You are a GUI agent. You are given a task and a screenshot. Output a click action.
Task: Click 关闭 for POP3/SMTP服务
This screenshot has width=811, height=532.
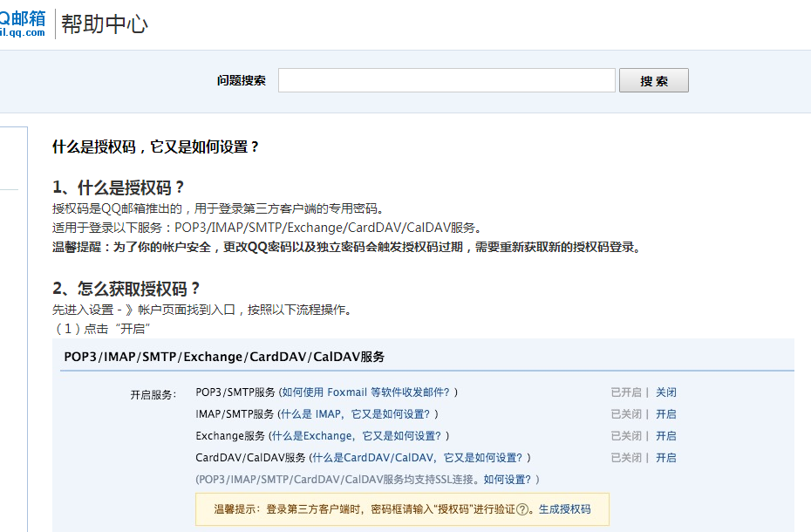click(665, 392)
